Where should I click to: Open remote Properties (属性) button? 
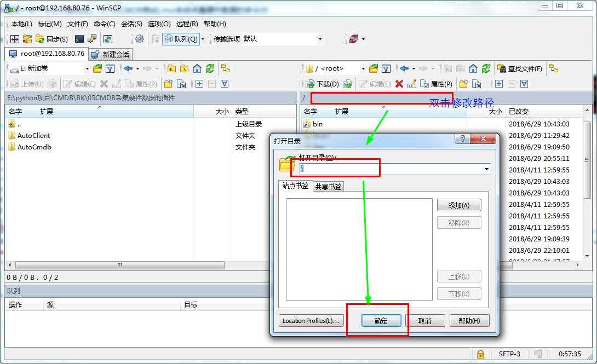pos(437,84)
